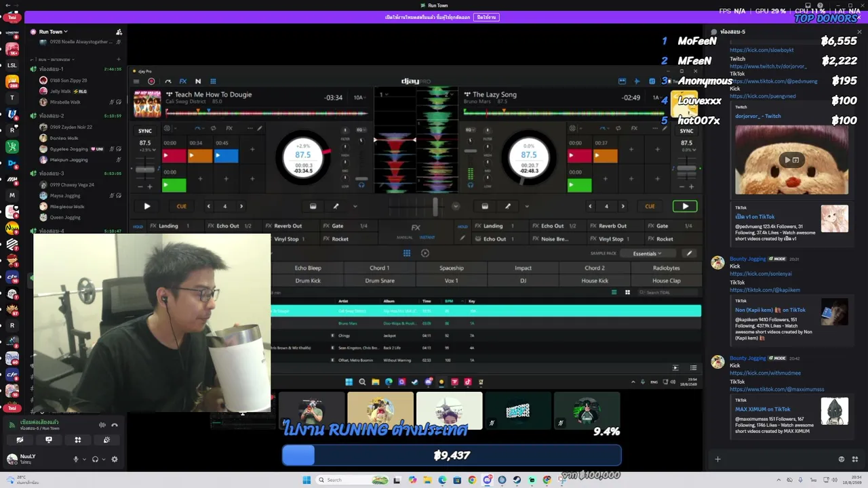Adjust the left deck tempo slider

click(x=145, y=169)
